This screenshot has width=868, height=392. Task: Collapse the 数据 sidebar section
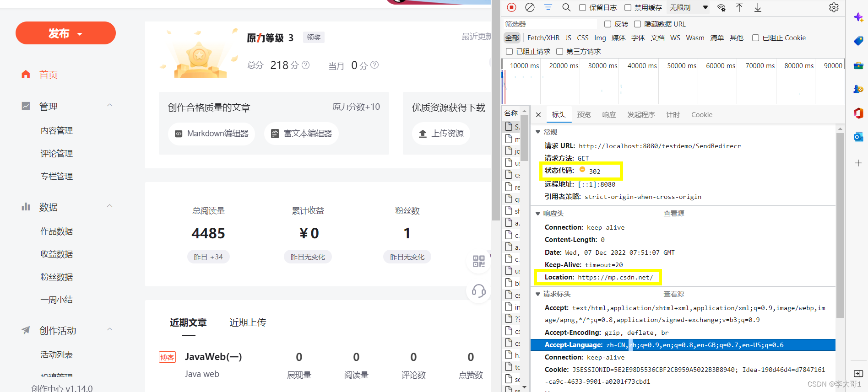tap(109, 206)
